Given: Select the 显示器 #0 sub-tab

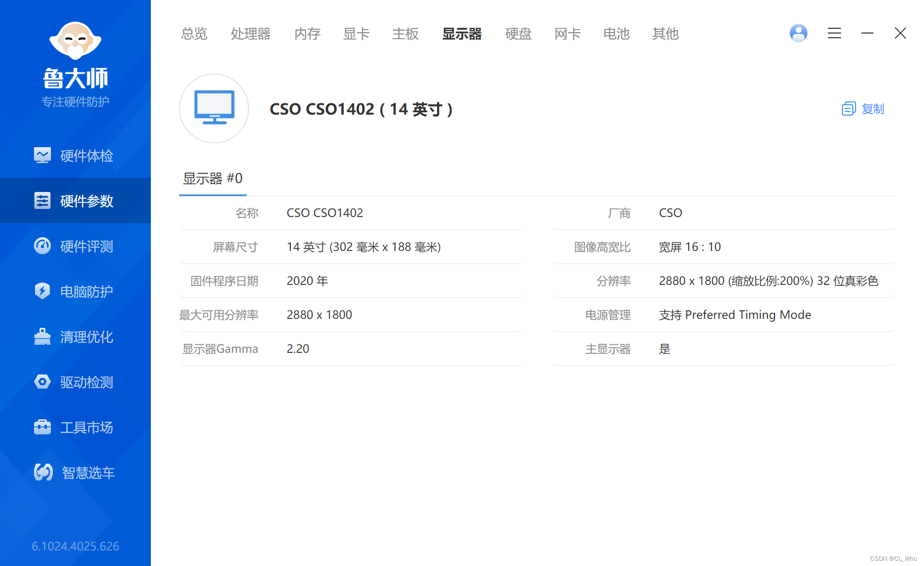Looking at the screenshot, I should coord(213,179).
